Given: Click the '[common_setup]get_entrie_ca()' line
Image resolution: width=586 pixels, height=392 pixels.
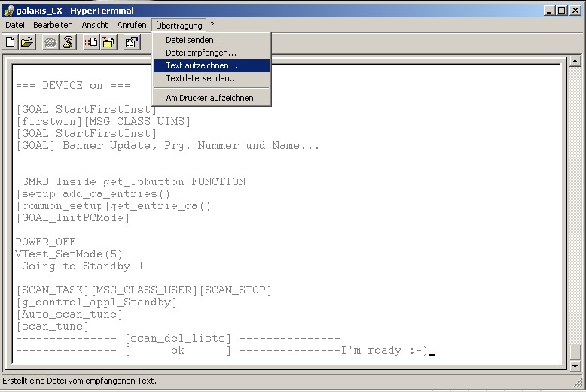Looking at the screenshot, I should click(x=114, y=206).
